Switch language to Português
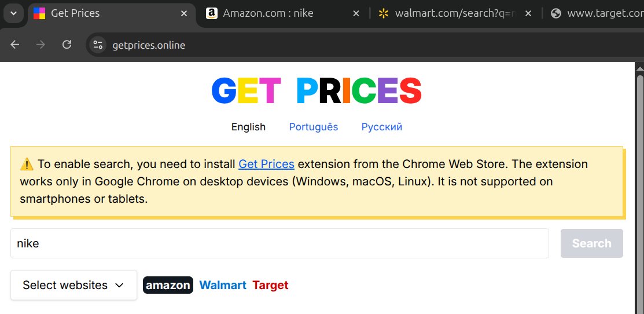 pos(314,127)
